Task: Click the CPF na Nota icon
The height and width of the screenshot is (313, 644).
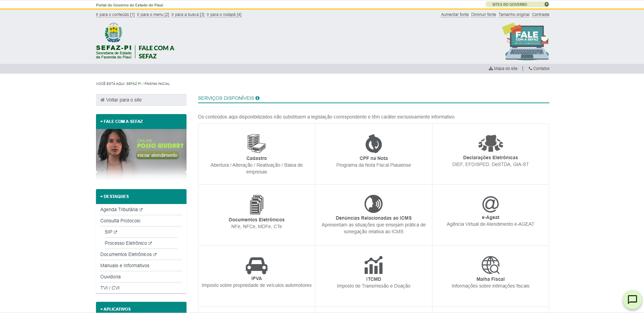Action: click(373, 144)
